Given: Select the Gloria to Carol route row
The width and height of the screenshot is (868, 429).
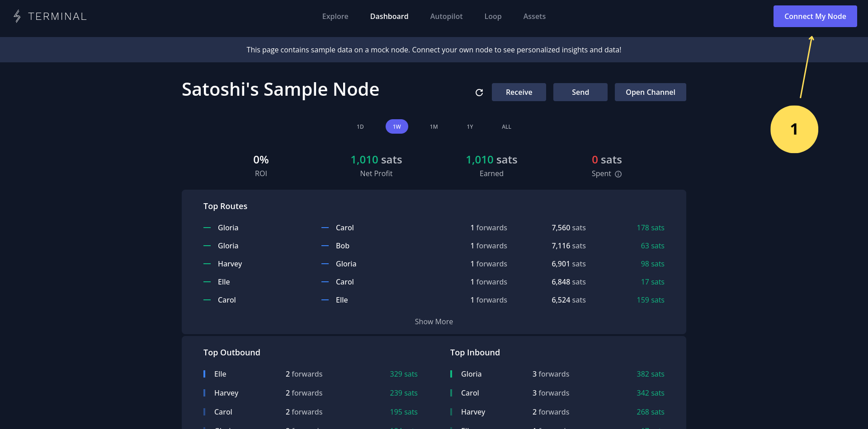Looking at the screenshot, I should tap(433, 228).
